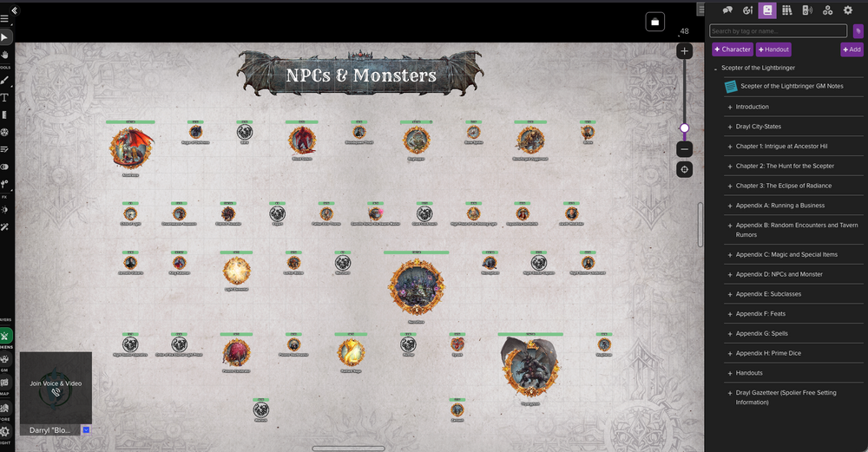Click the zoom slider handle
This screenshot has width=868, height=452.
684,128
